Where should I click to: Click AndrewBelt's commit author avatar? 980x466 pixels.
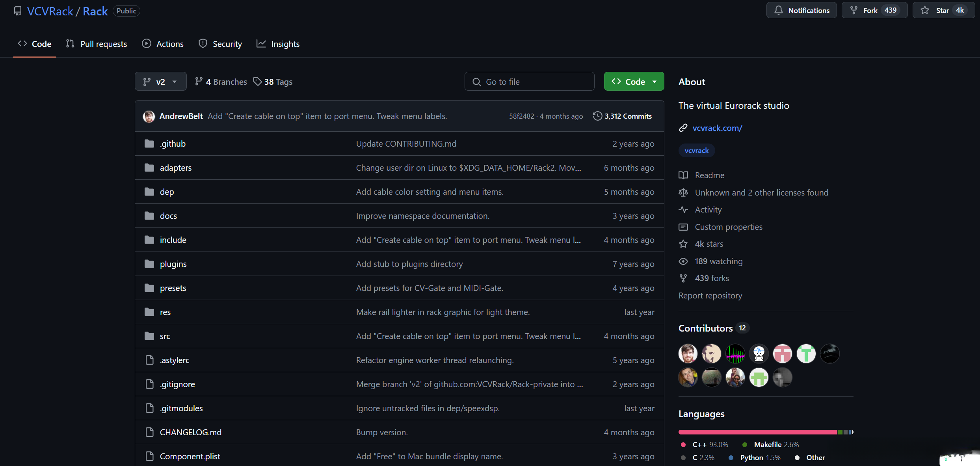point(149,116)
